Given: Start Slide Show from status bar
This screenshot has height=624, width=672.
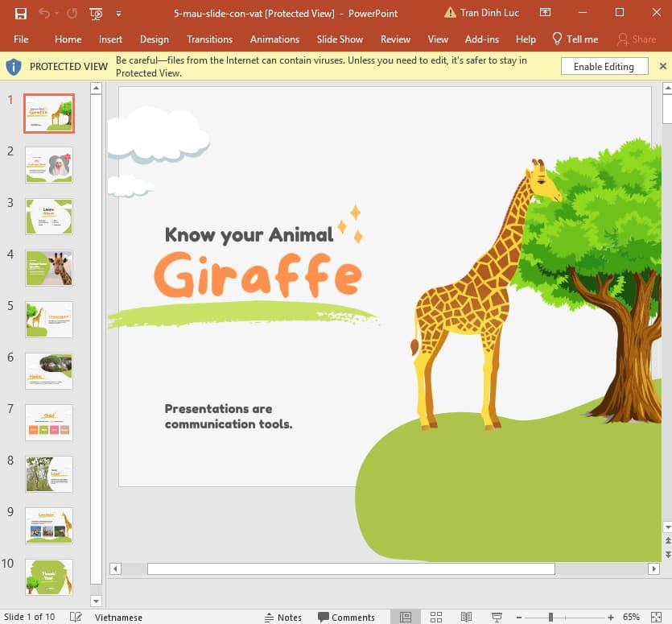Looking at the screenshot, I should point(496,617).
